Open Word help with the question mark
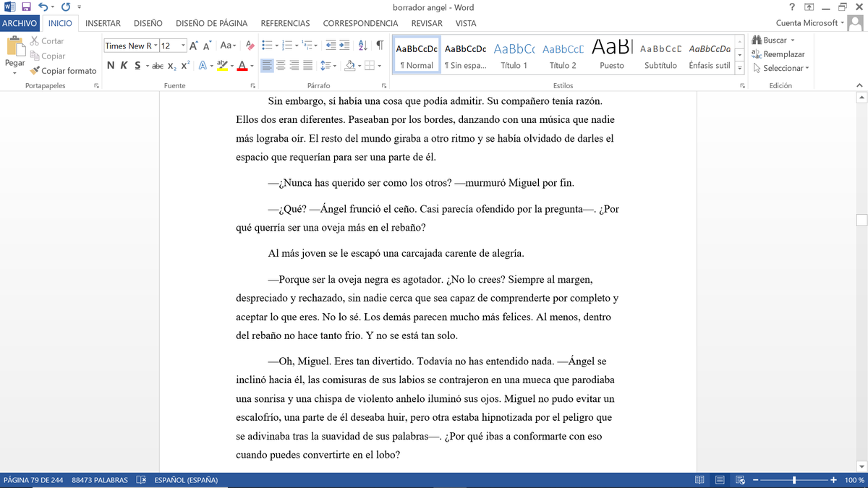Screen dimensions: 868x488 click(x=792, y=7)
